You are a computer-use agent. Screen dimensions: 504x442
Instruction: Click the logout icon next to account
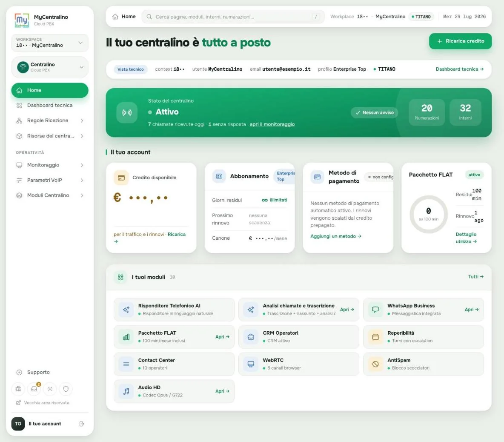tap(82, 424)
